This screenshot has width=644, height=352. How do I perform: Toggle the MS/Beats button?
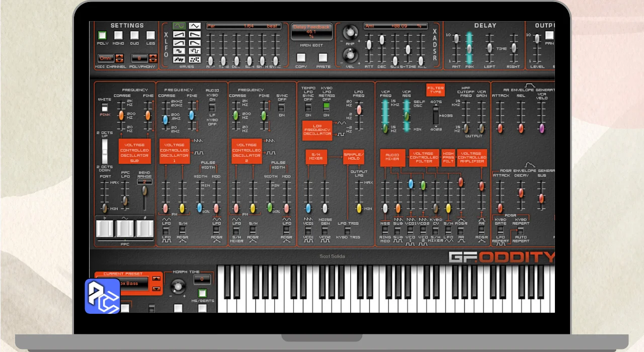tap(202, 293)
